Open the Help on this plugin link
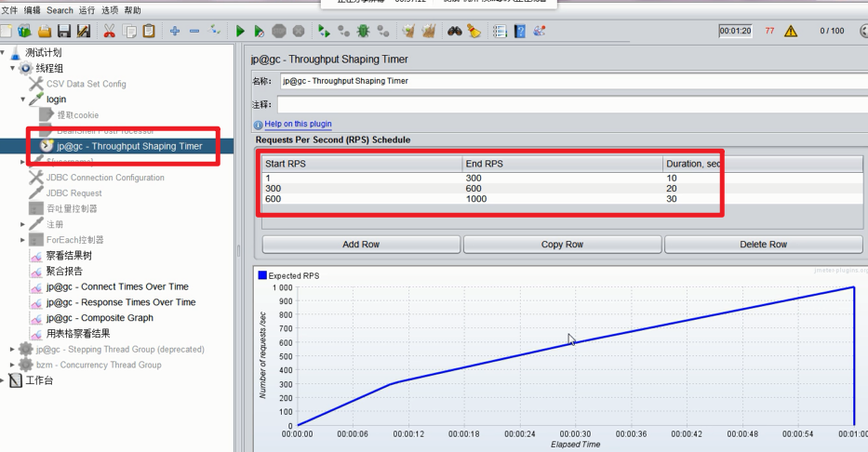868x452 pixels. click(298, 124)
